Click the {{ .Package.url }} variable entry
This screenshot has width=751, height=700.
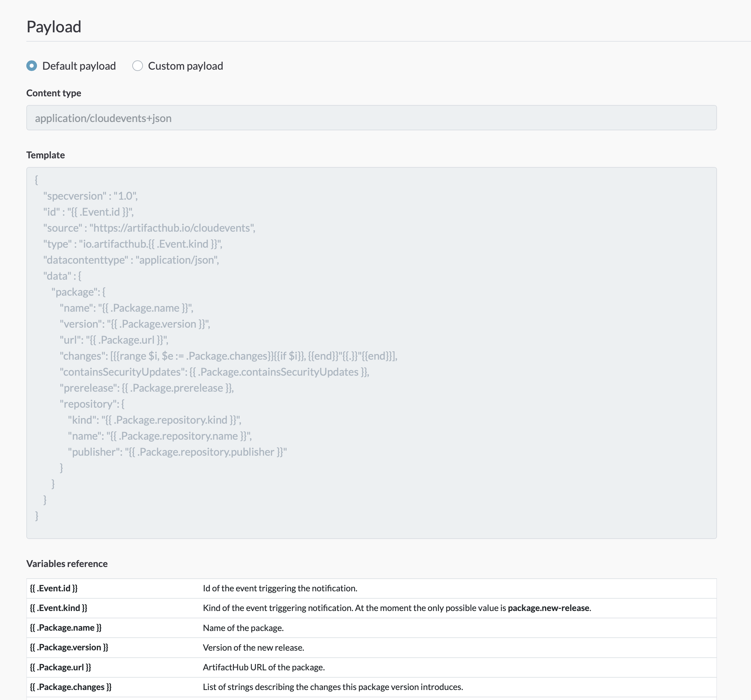[60, 667]
